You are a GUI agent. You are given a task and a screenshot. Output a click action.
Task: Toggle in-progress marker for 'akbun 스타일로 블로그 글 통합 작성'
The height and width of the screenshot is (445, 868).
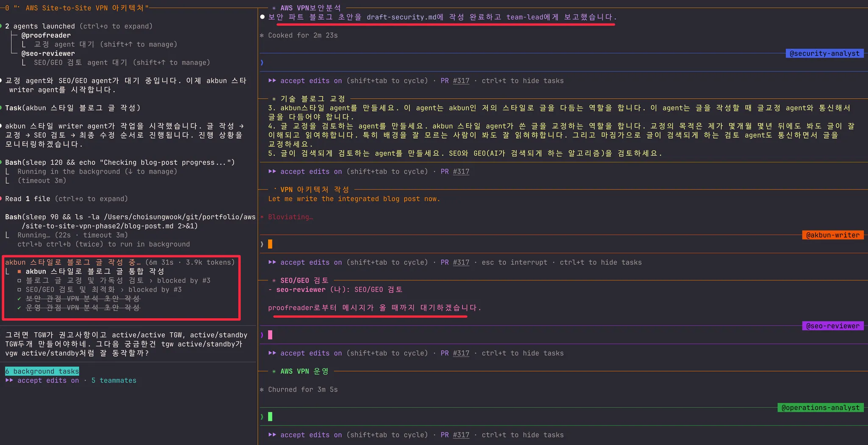click(19, 271)
